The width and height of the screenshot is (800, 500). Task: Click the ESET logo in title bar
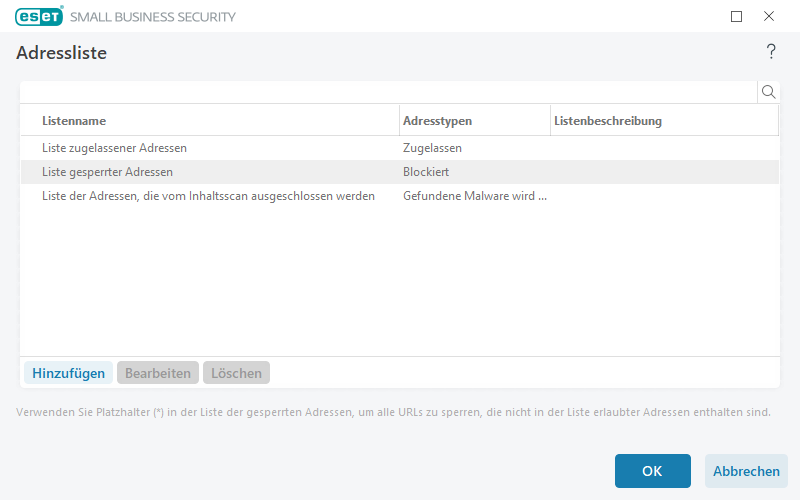pyautogui.click(x=39, y=16)
